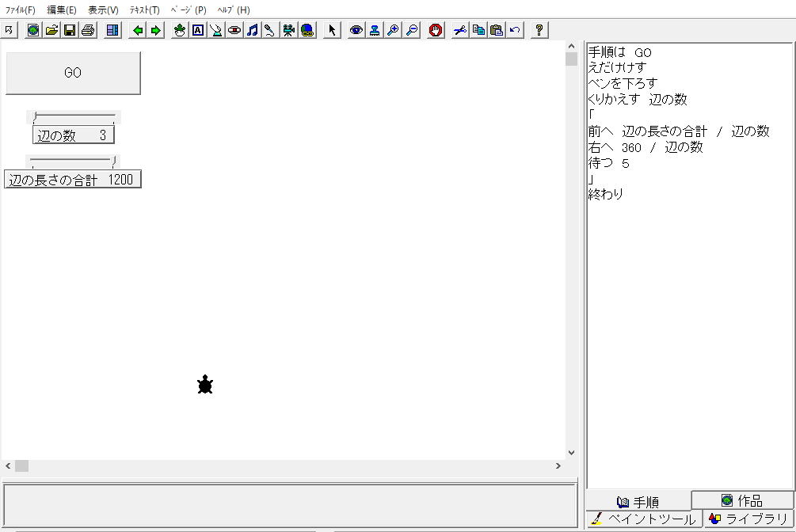Viewport: 796px width, 532px height.
Task: Click the 辺の数 slider track
Action: pos(74,117)
